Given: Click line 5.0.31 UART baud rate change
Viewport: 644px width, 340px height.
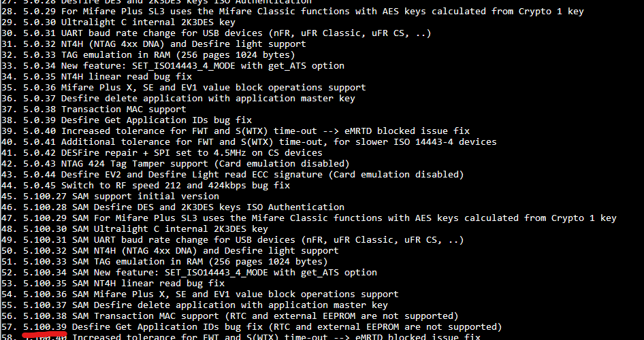Looking at the screenshot, I should pyautogui.click(x=216, y=33).
